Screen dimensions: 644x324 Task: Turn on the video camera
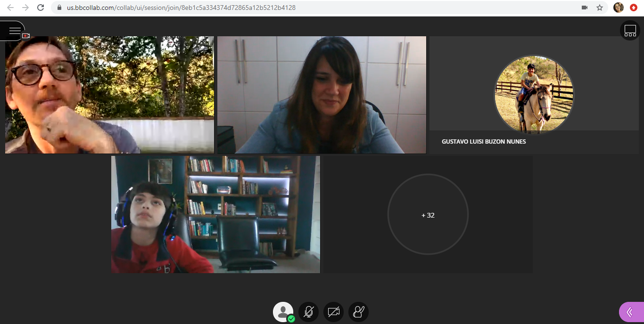tap(333, 312)
